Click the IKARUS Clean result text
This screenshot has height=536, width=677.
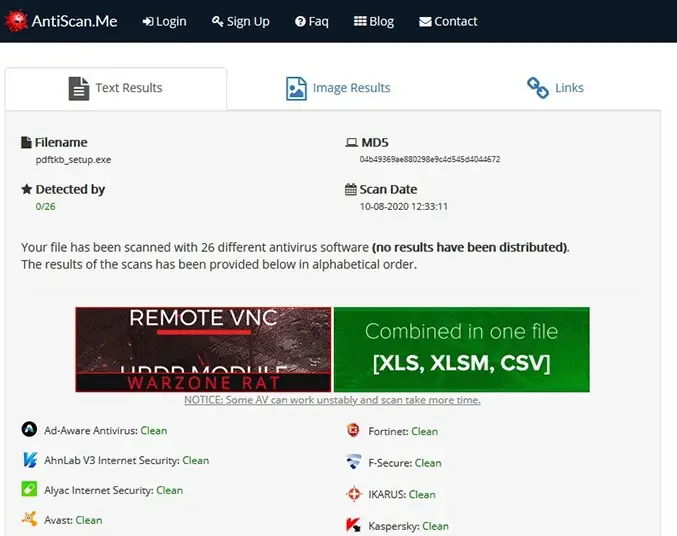[x=422, y=495]
